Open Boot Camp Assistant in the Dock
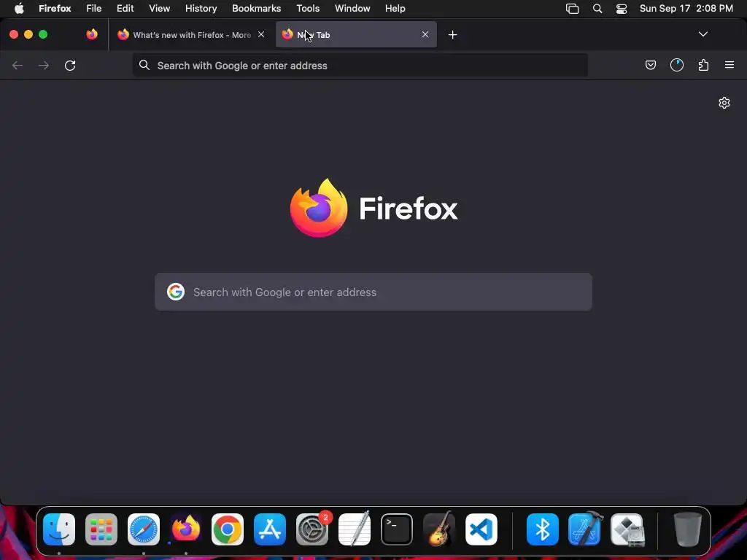Screen dimensions: 747x560 click(627, 529)
